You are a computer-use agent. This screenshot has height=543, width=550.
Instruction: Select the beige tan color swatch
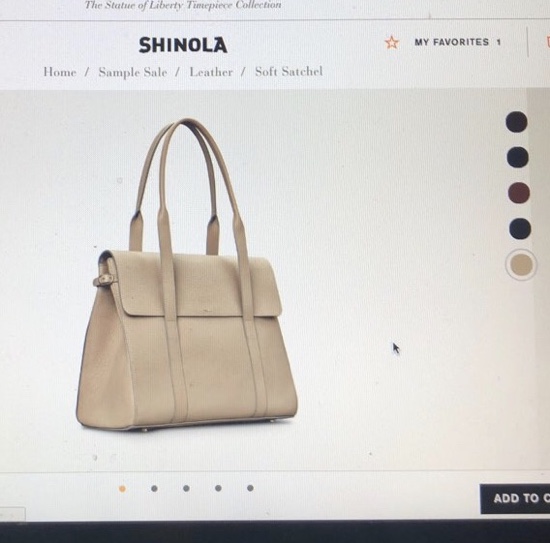pyautogui.click(x=521, y=265)
